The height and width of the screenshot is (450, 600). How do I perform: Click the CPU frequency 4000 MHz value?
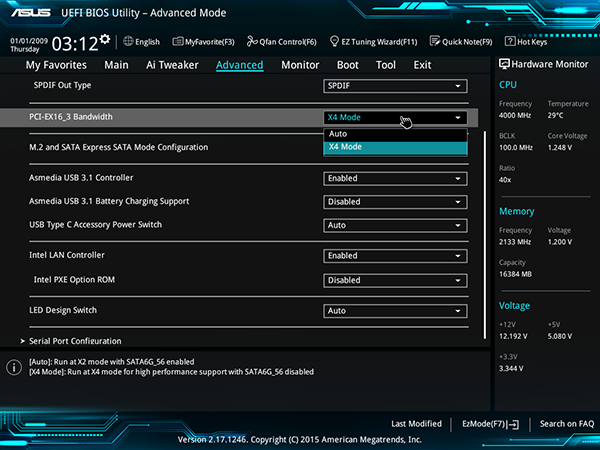pyautogui.click(x=515, y=116)
